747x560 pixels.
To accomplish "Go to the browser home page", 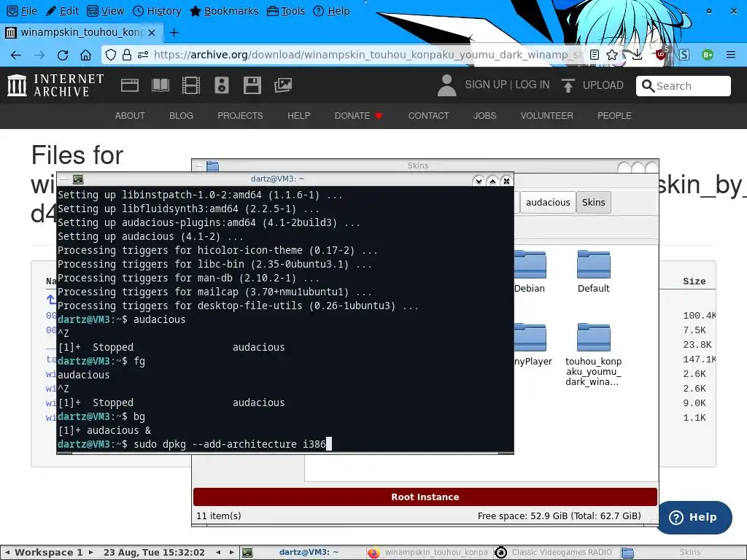I will point(86,55).
